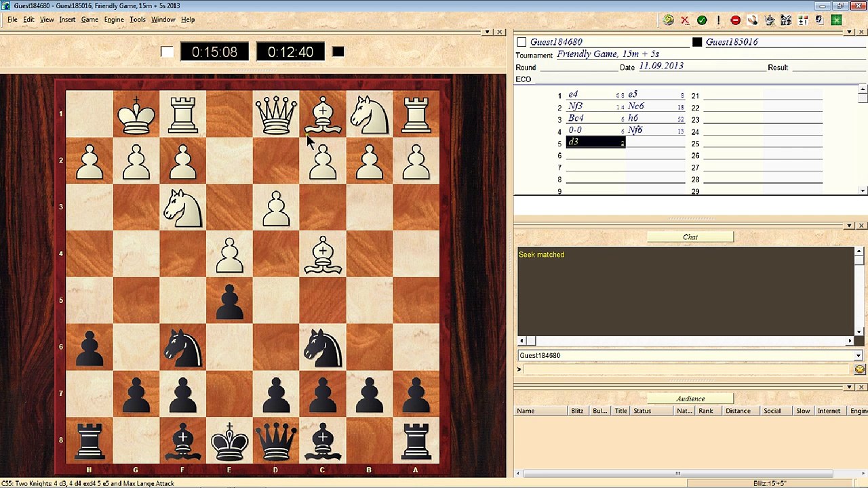This screenshot has height=488, width=868.
Task: Open the File menu
Action: pyautogui.click(x=12, y=20)
